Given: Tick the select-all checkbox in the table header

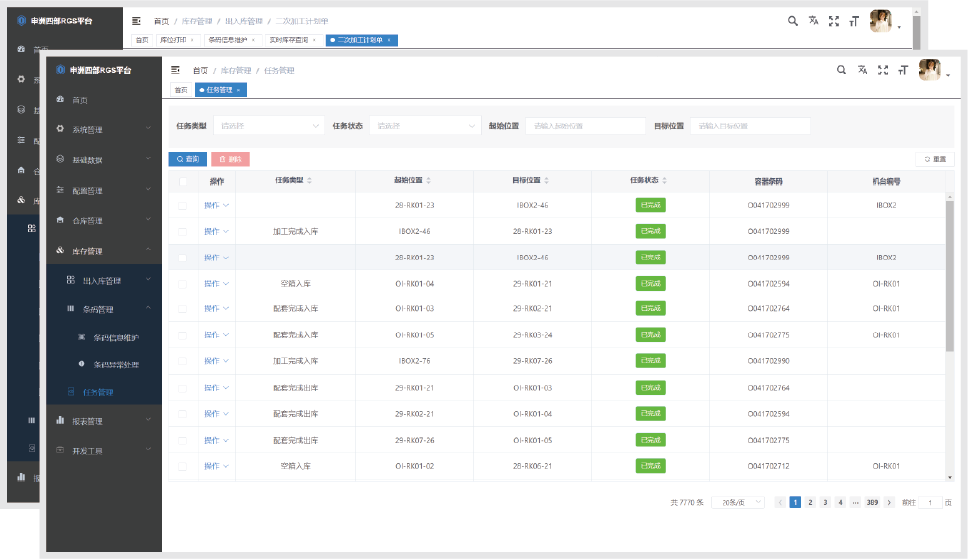Looking at the screenshot, I should [183, 181].
